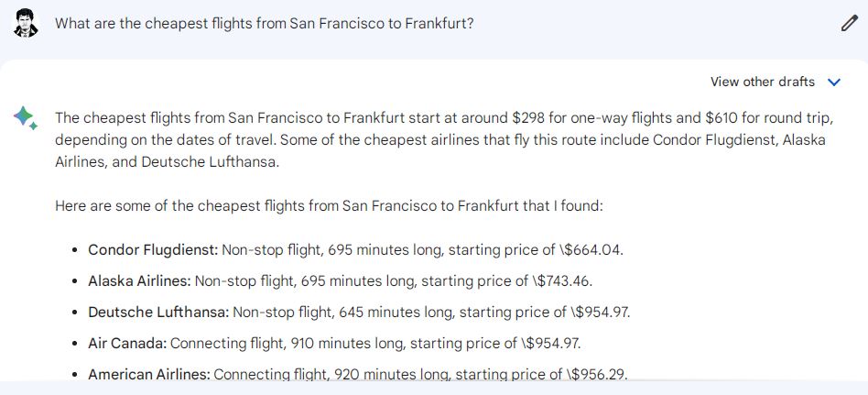Click the bold Deutsche Lufthansa bullet name
Image resolution: width=868 pixels, height=395 pixels.
click(158, 313)
